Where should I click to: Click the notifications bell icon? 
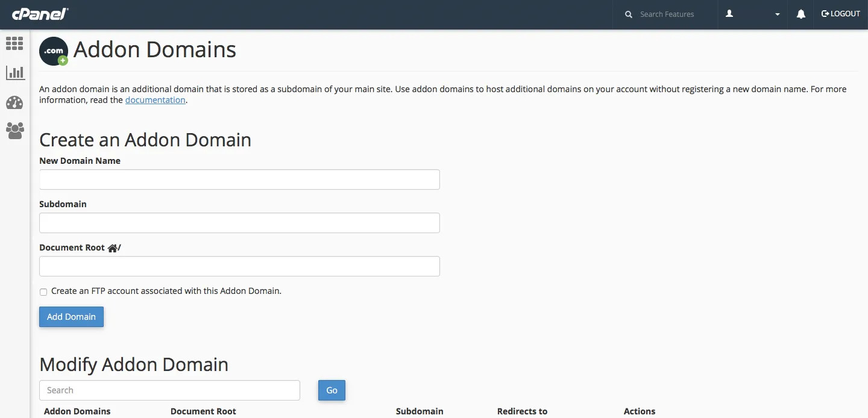click(x=800, y=14)
